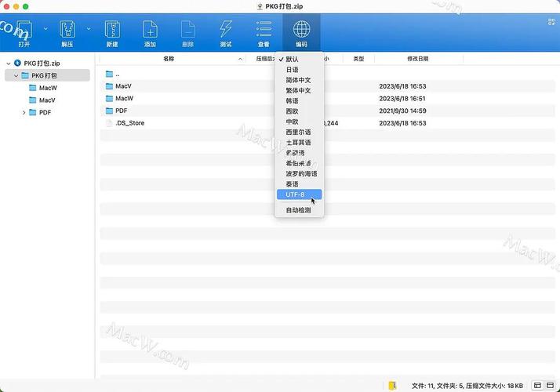Image resolution: width=560 pixels, height=392 pixels.
Task: Choose 希腊语 encoding in menu
Action: tap(300, 153)
